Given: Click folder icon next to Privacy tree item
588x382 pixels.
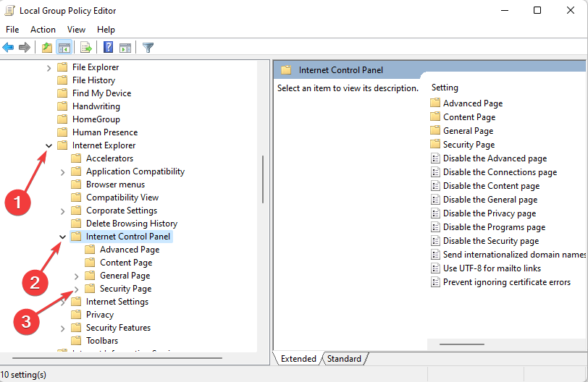Looking at the screenshot, I should 76,315.
